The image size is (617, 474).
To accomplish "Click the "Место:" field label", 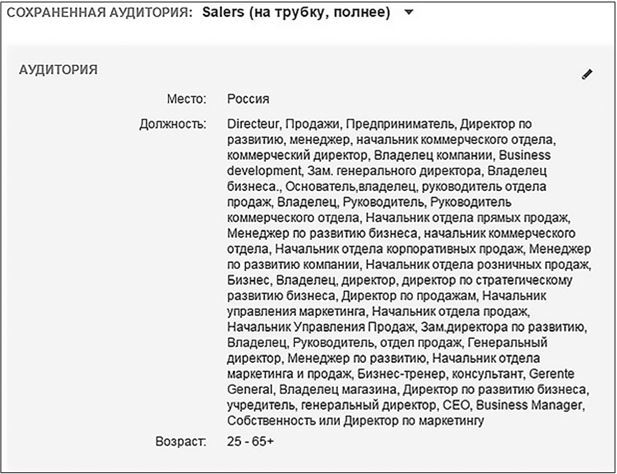I will click(186, 99).
